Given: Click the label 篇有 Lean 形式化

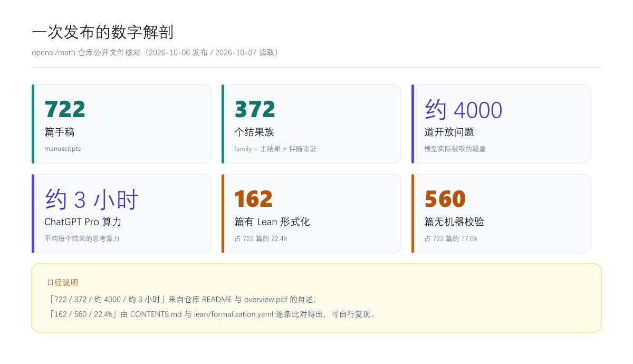Looking at the screenshot, I should point(272,222).
